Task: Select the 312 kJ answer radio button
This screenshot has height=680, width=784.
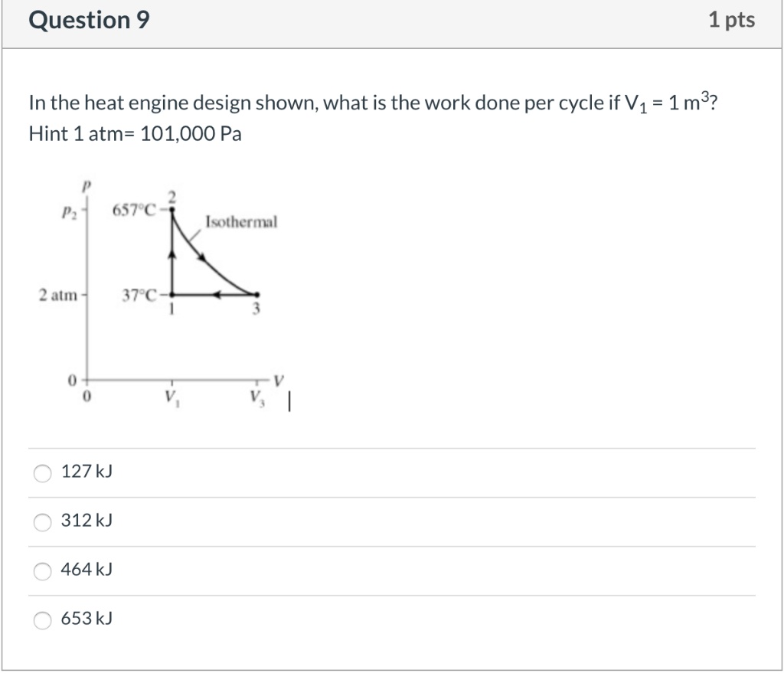Action: [x=42, y=521]
